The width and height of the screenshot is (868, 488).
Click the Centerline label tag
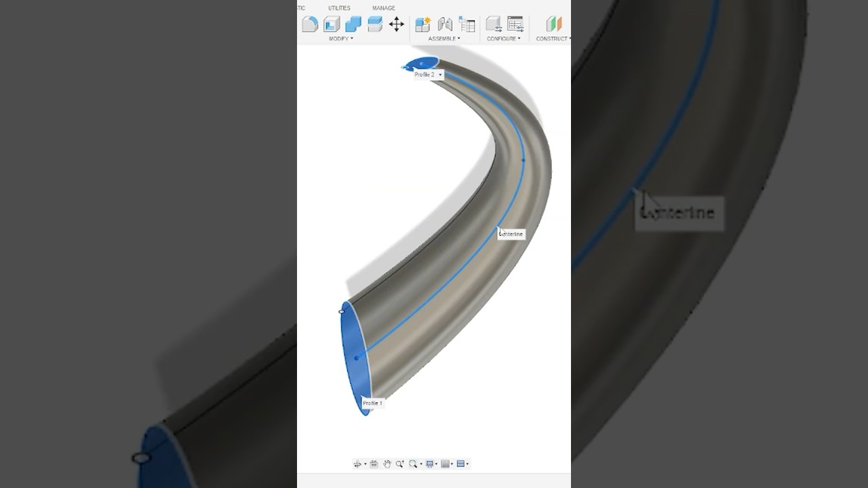[511, 234]
